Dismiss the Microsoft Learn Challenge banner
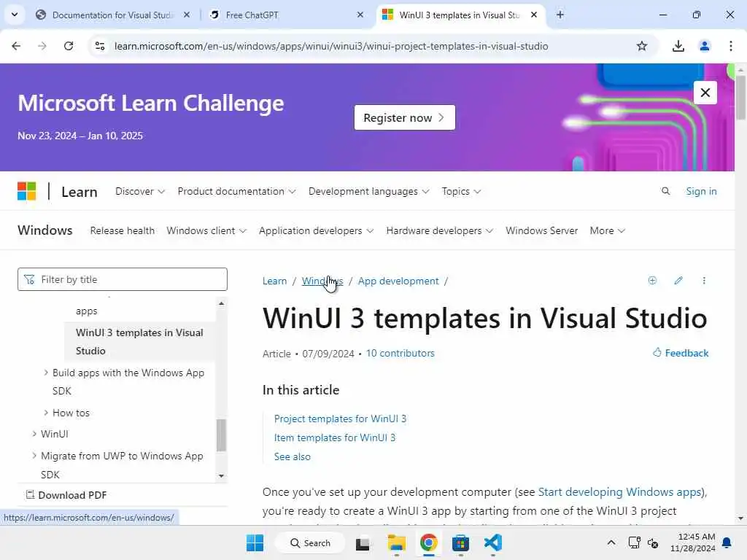 pyautogui.click(x=705, y=93)
